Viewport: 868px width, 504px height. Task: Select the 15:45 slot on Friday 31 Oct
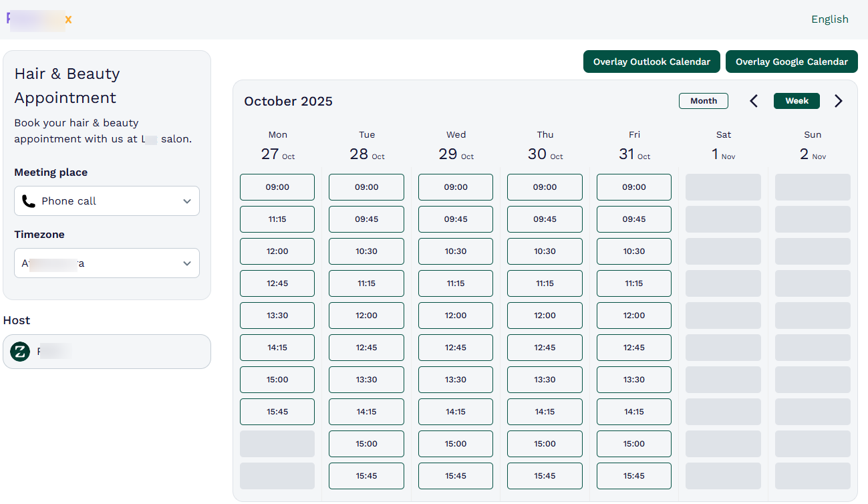pos(633,475)
